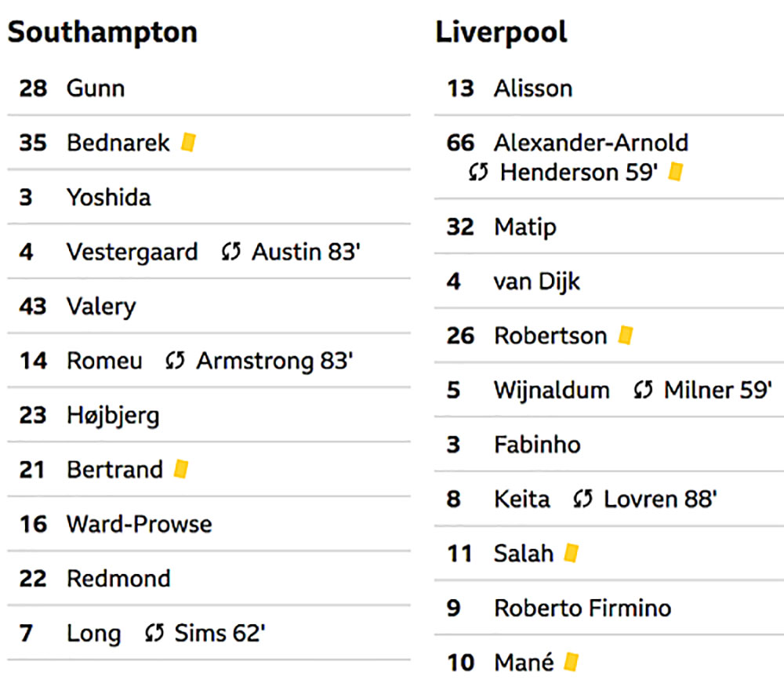
Task: Click the substitution icon before Armstrong 83'
Action: tap(175, 361)
